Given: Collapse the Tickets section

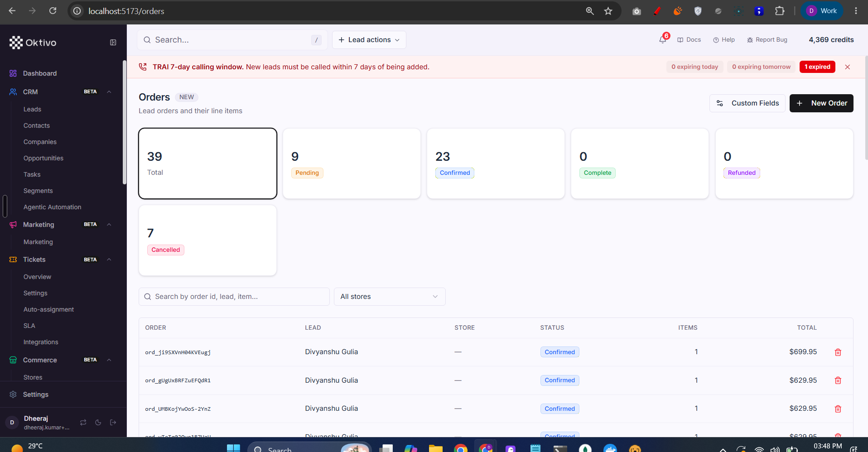Looking at the screenshot, I should tap(109, 260).
